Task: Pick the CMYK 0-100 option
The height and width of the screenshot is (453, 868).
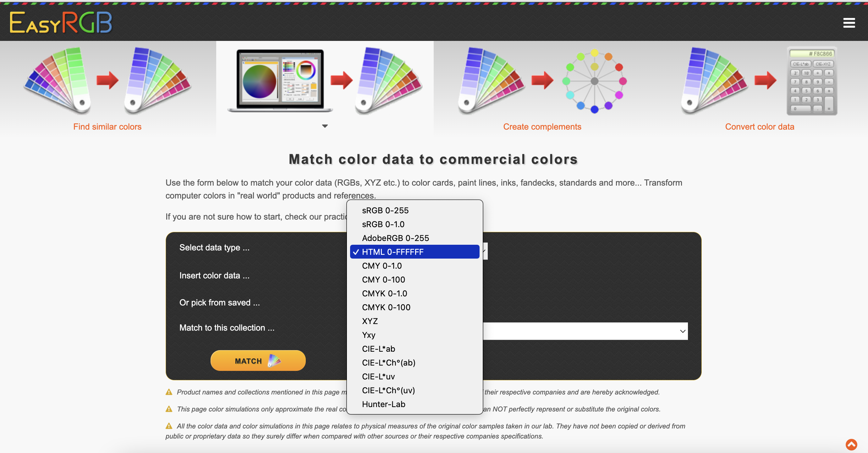Action: [415, 307]
